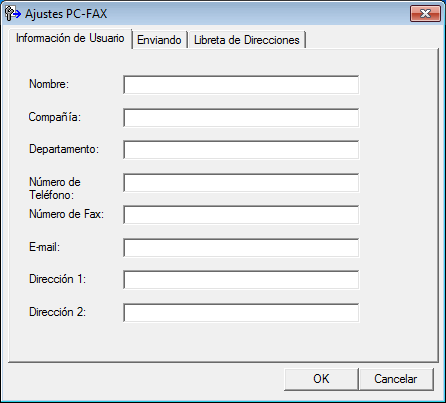
Task: Focus the Nombre text field
Action: [x=241, y=85]
